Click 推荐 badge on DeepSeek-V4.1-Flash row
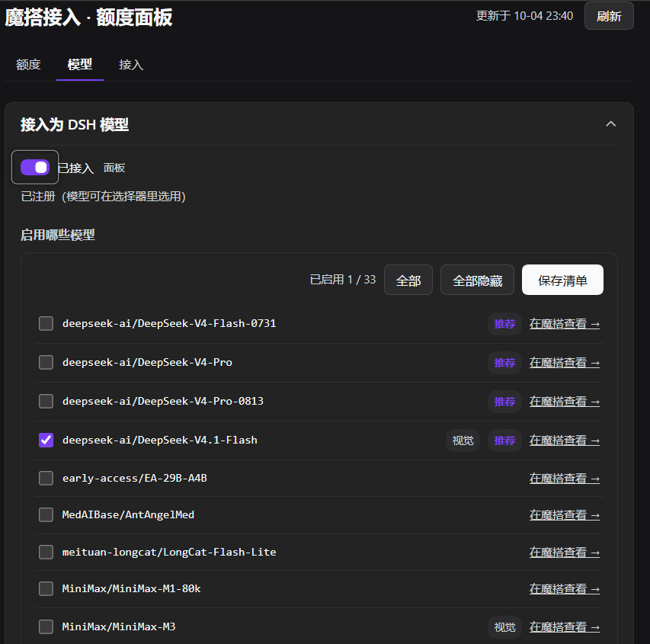Screen dimensions: 650x644 point(504,441)
